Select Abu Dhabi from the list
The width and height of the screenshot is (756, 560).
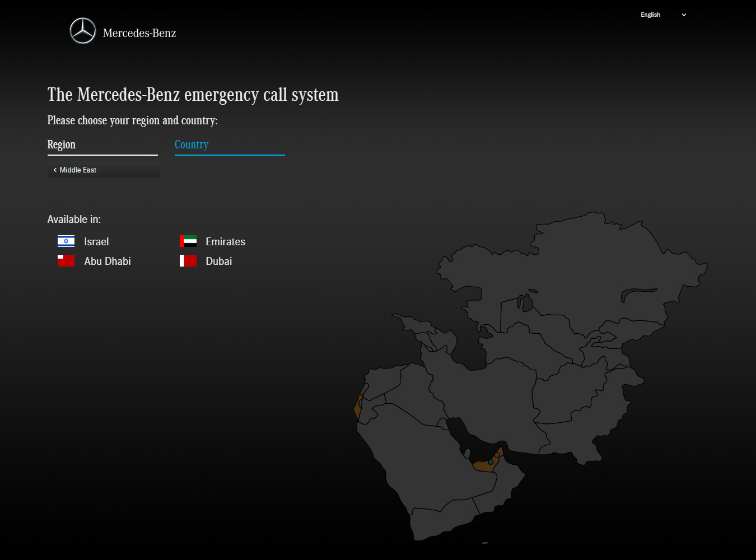point(108,262)
